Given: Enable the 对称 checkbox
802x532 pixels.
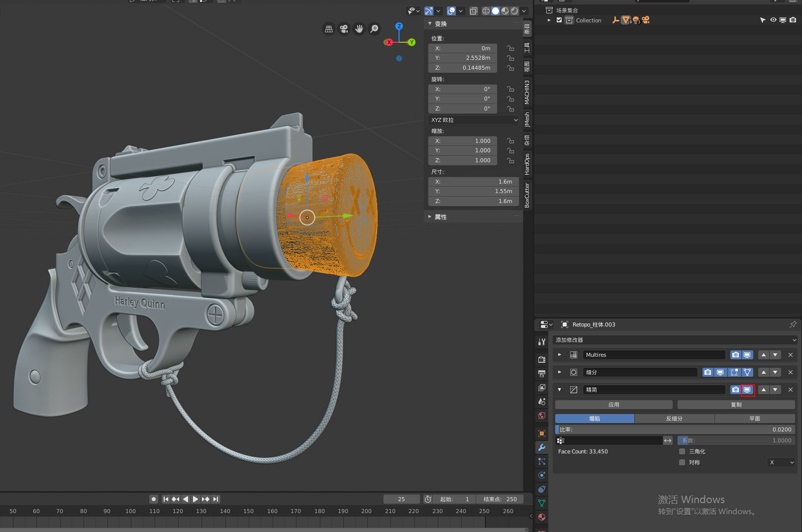Looking at the screenshot, I should tap(682, 462).
